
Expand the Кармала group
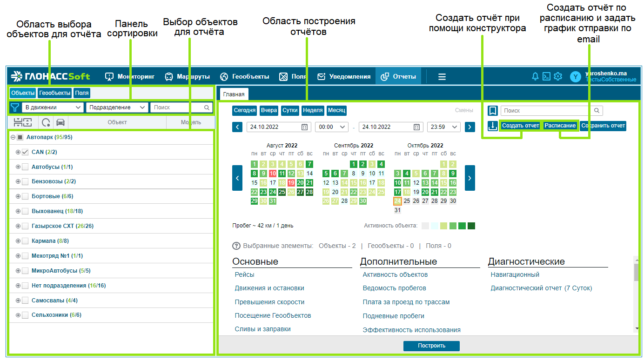pyautogui.click(x=18, y=241)
